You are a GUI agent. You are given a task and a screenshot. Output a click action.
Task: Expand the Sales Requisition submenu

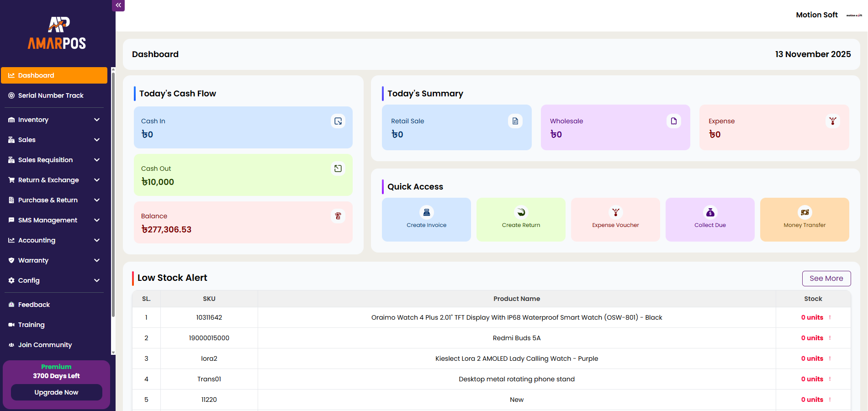(97, 160)
